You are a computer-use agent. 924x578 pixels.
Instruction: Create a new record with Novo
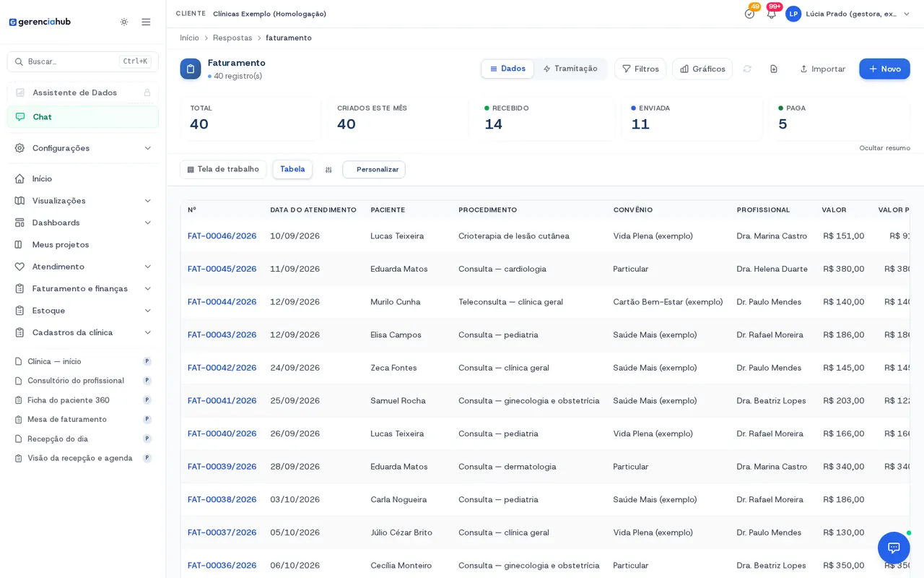[x=884, y=69]
